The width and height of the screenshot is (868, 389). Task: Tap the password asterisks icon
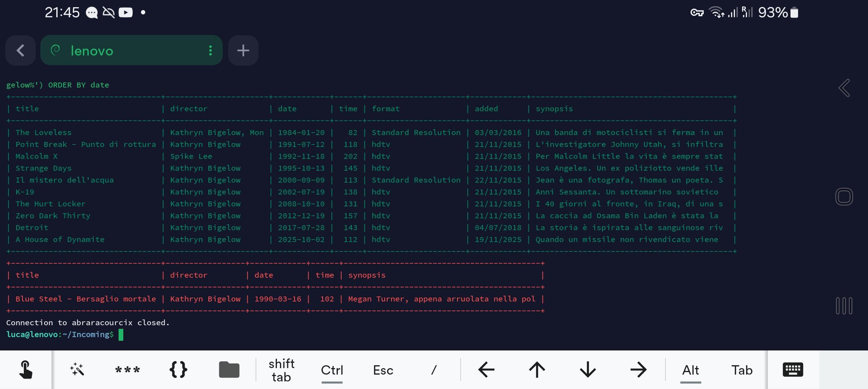point(127,370)
